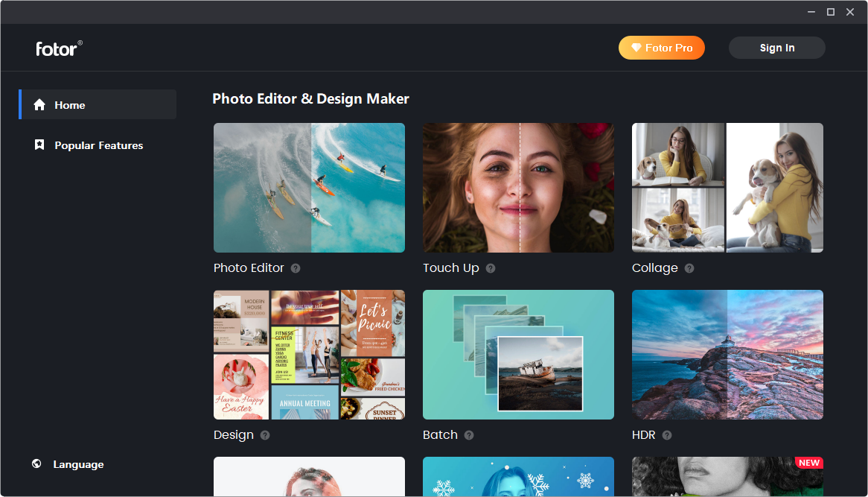Open the HDR coastline thumbnail
Image resolution: width=868 pixels, height=497 pixels.
(x=727, y=355)
